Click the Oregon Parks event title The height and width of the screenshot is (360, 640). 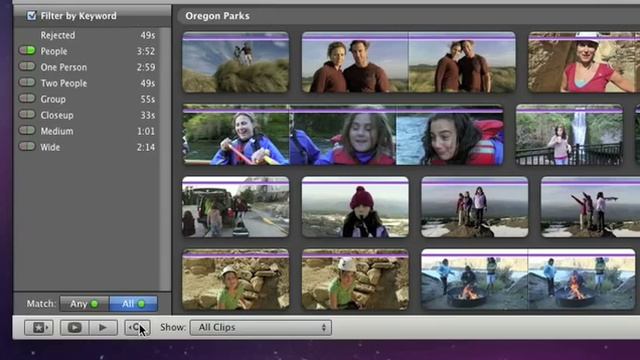pyautogui.click(x=217, y=16)
